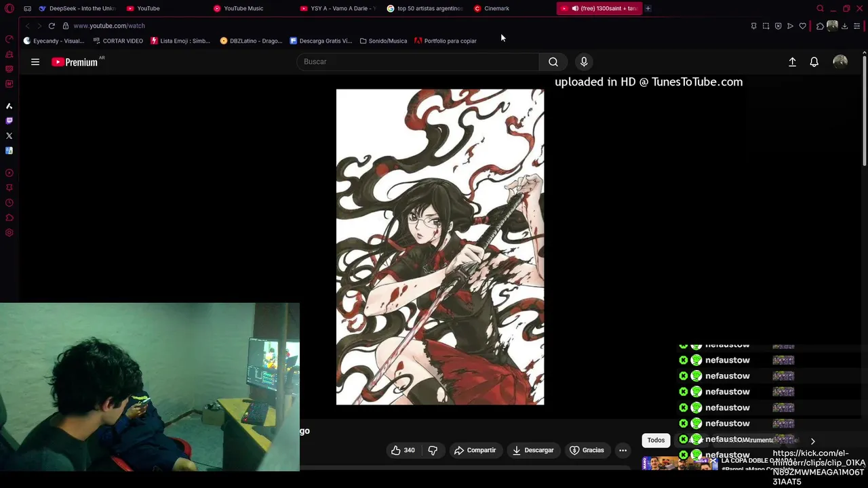Switch to the YouTube tab
The width and height of the screenshot is (868, 488).
164,8
